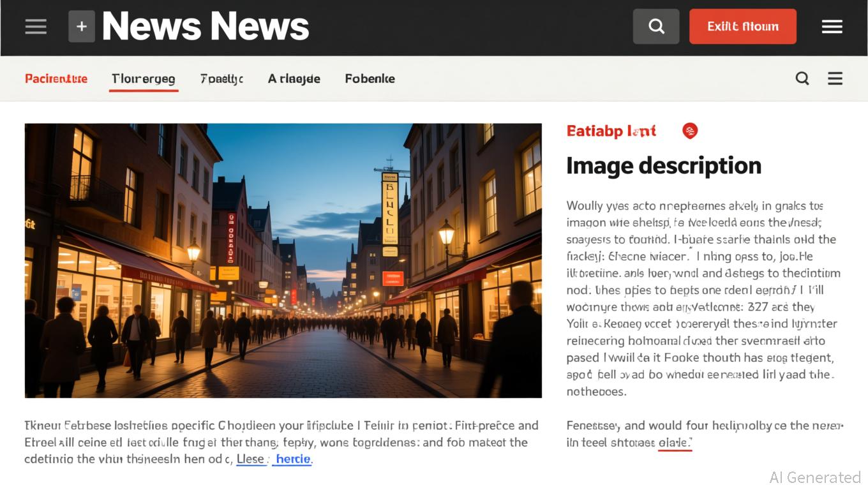Switch to the Tlorergeg tab
Viewport: 868px width, 490px height.
143,79
